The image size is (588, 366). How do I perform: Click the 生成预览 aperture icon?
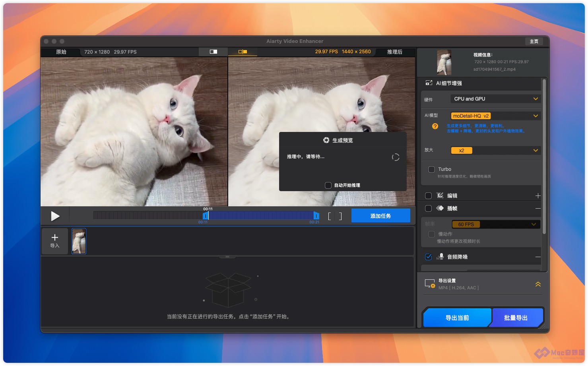tap(326, 140)
